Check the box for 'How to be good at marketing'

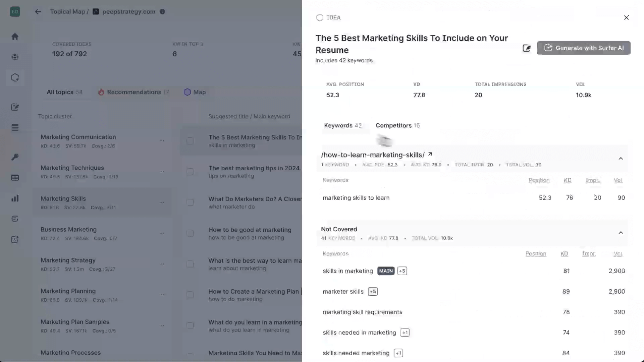pyautogui.click(x=190, y=233)
